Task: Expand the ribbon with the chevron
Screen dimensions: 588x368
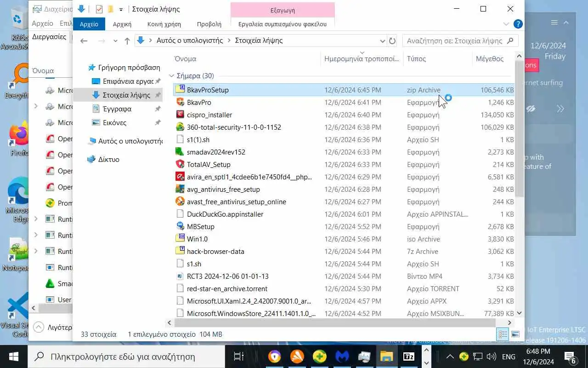Action: pyautogui.click(x=506, y=24)
